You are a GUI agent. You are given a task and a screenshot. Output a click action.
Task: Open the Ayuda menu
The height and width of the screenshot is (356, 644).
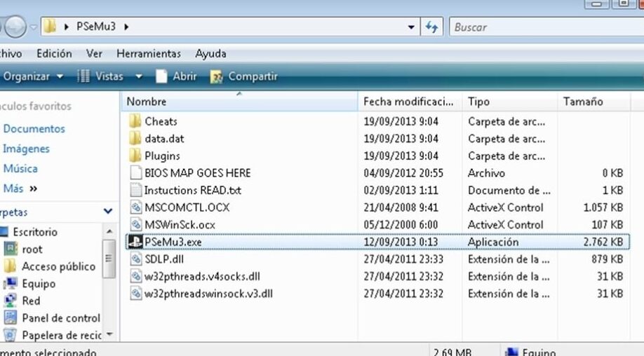coord(210,54)
